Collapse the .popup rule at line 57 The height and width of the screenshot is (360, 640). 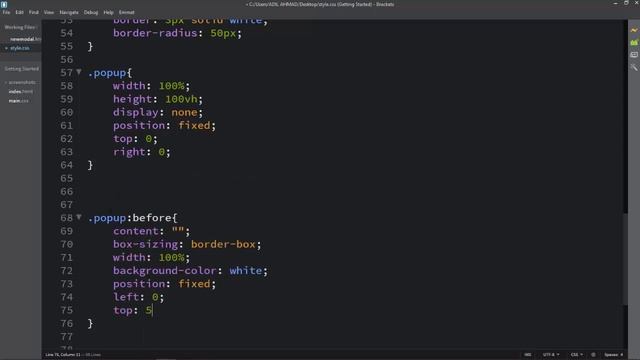pyautogui.click(x=79, y=72)
